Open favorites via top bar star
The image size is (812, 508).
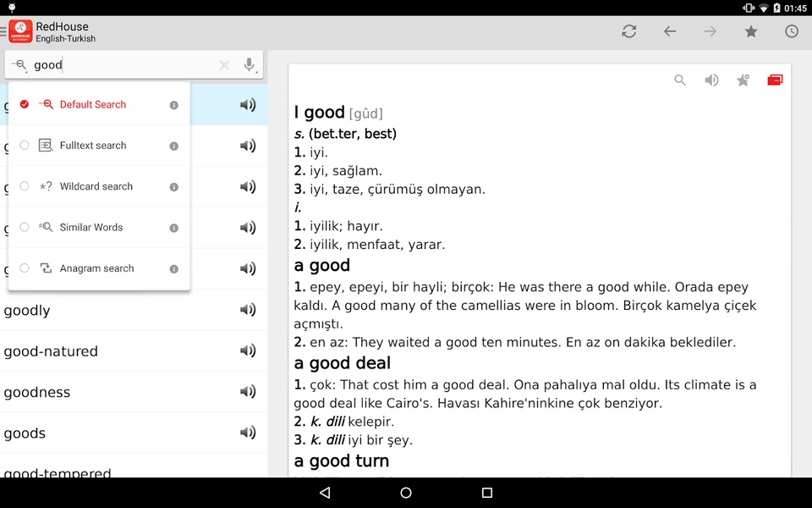tap(751, 31)
